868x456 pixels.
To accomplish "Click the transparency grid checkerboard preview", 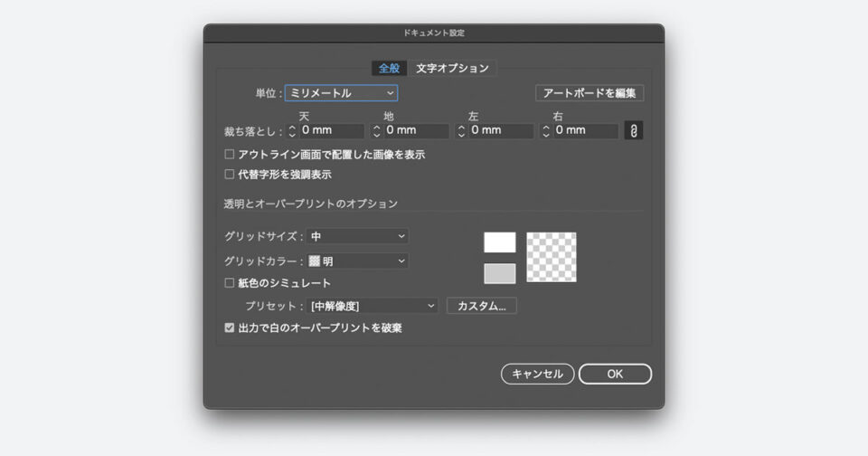I will (x=552, y=257).
